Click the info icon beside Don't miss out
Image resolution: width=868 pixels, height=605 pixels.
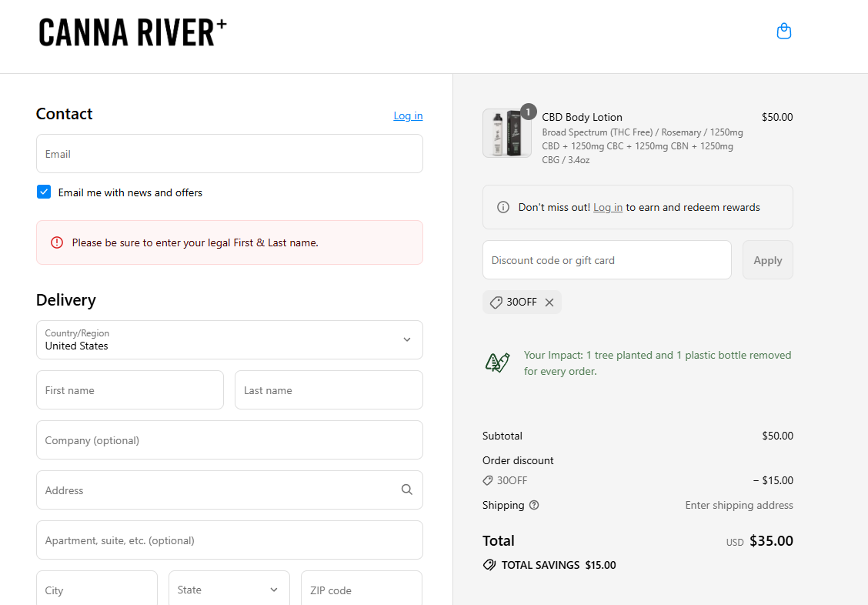point(502,207)
